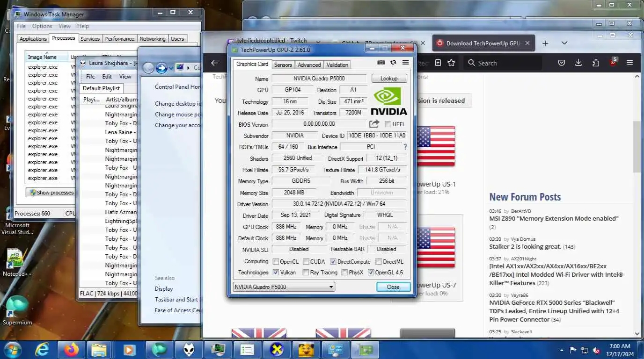Switch to GPU-Z Validation tab
The height and width of the screenshot is (359, 644).
[x=337, y=65]
